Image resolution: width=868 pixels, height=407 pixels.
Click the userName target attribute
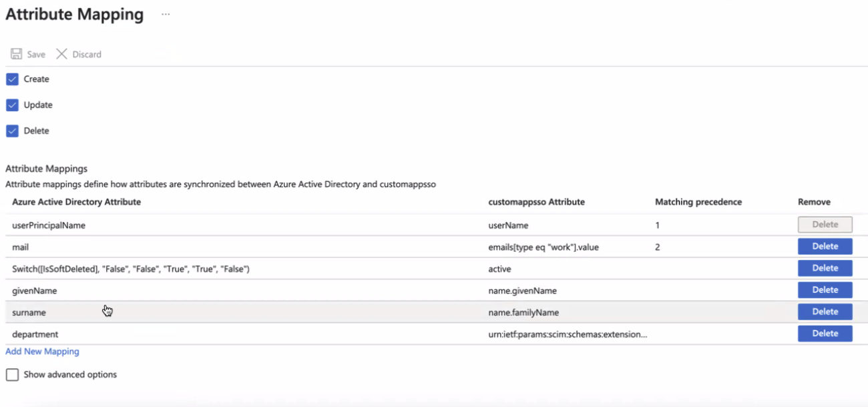click(x=508, y=225)
